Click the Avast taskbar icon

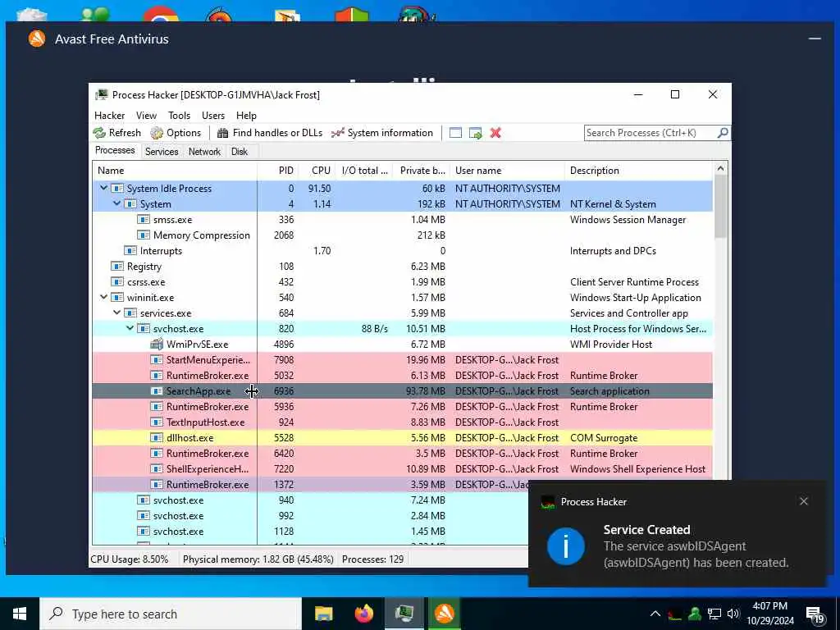pyautogui.click(x=444, y=614)
